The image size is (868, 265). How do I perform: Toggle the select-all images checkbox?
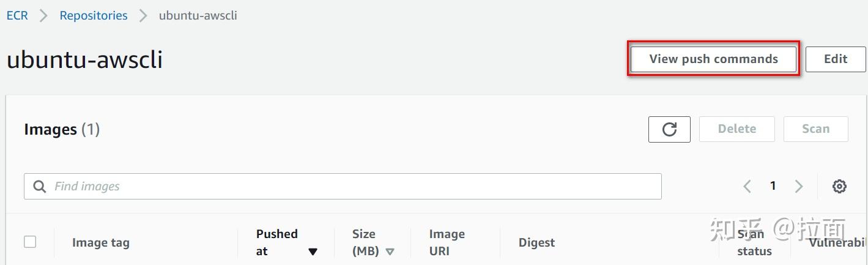(x=30, y=242)
